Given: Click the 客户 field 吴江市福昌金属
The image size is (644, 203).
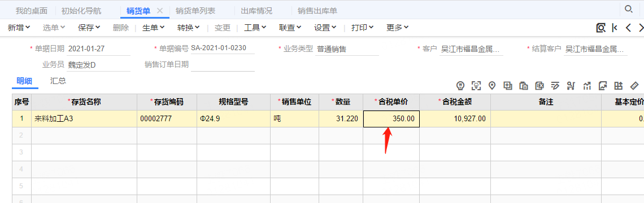Looking at the screenshot, I should point(472,49).
